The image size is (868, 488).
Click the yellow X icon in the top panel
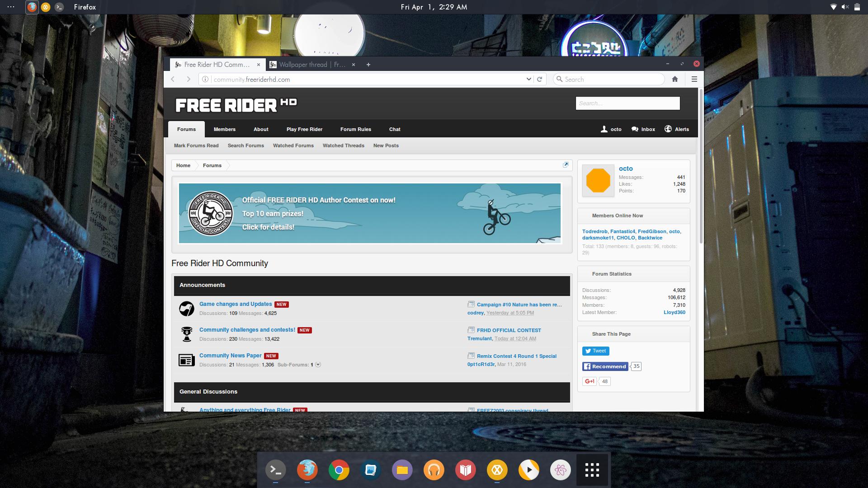tap(46, 7)
